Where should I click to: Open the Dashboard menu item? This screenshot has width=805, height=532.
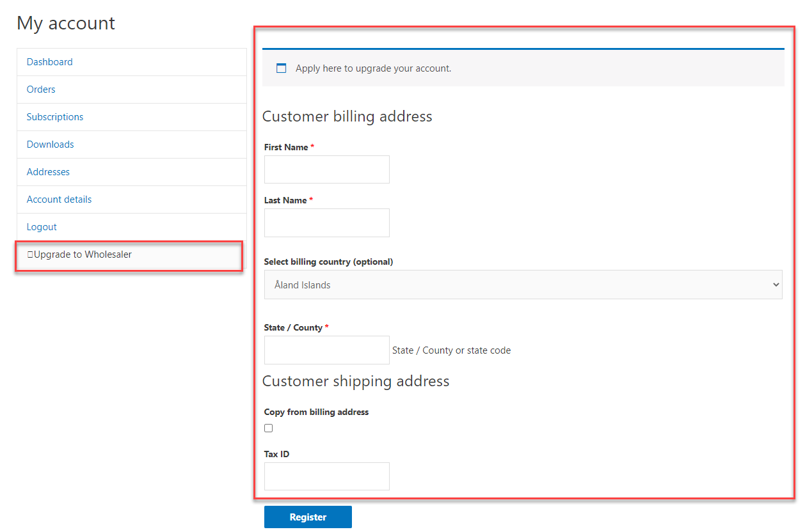pos(49,62)
